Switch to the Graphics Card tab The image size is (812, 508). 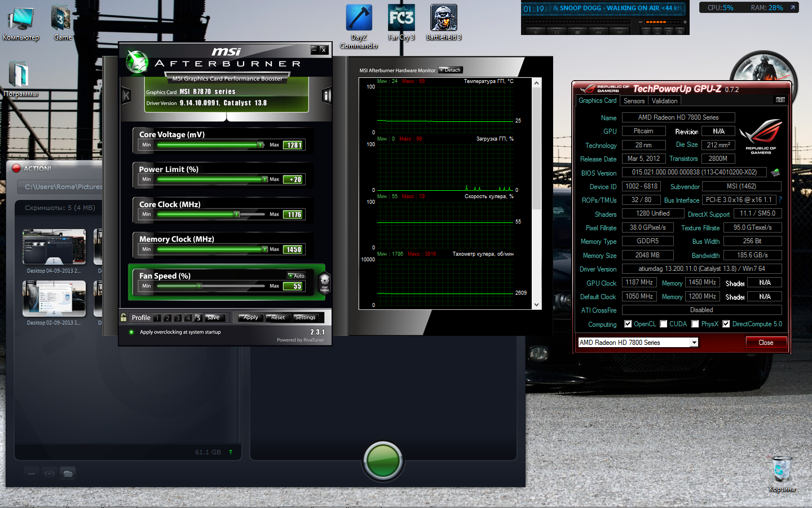tap(598, 100)
